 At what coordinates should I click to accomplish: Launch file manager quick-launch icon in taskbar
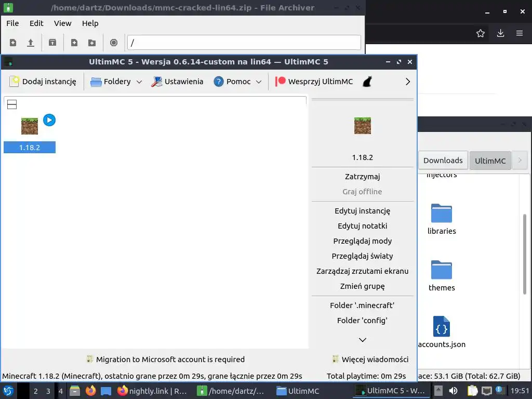[x=75, y=391]
